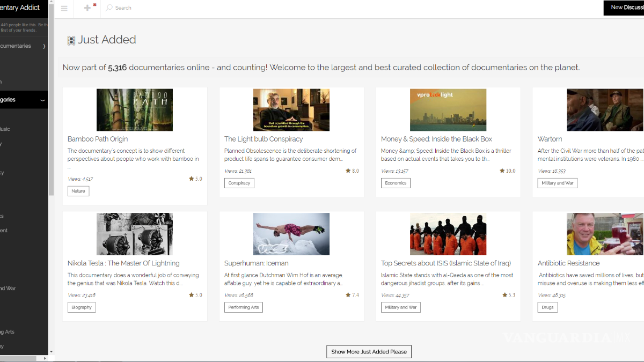The image size is (644, 362).
Task: Click the search magnifier icon
Action: (x=109, y=8)
